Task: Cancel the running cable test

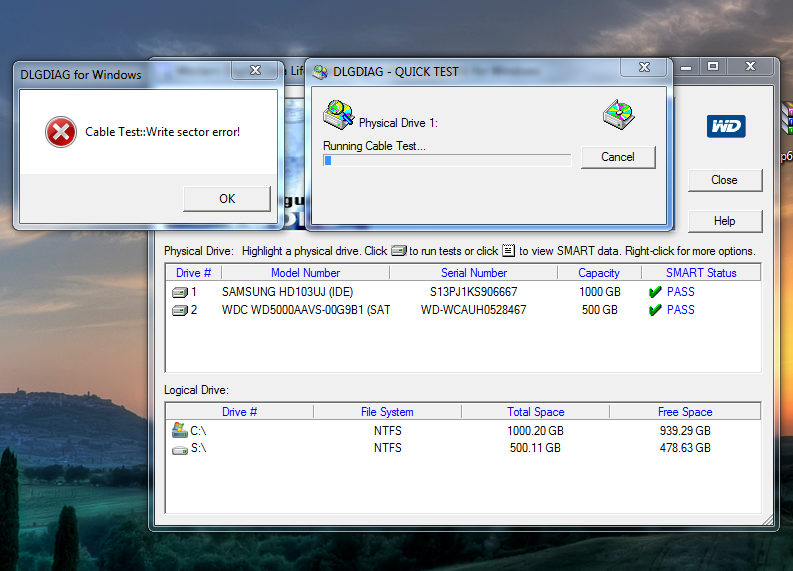Action: tap(617, 157)
